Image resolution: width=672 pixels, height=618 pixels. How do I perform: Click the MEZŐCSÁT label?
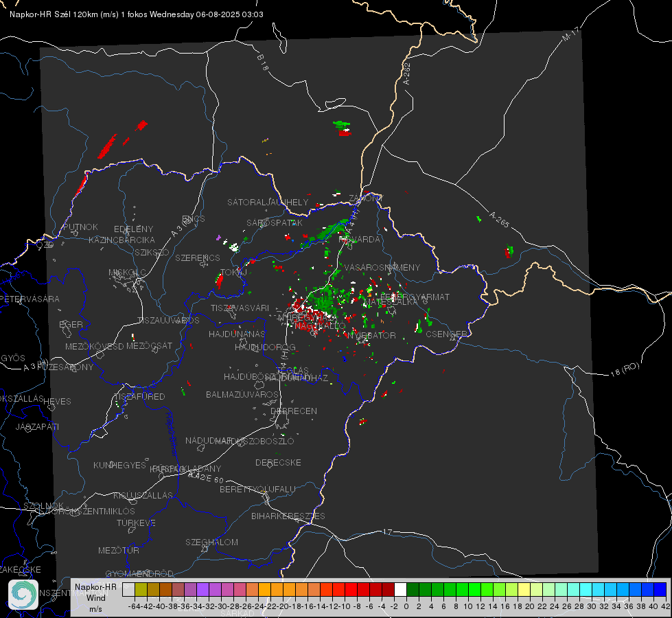pyautogui.click(x=149, y=345)
